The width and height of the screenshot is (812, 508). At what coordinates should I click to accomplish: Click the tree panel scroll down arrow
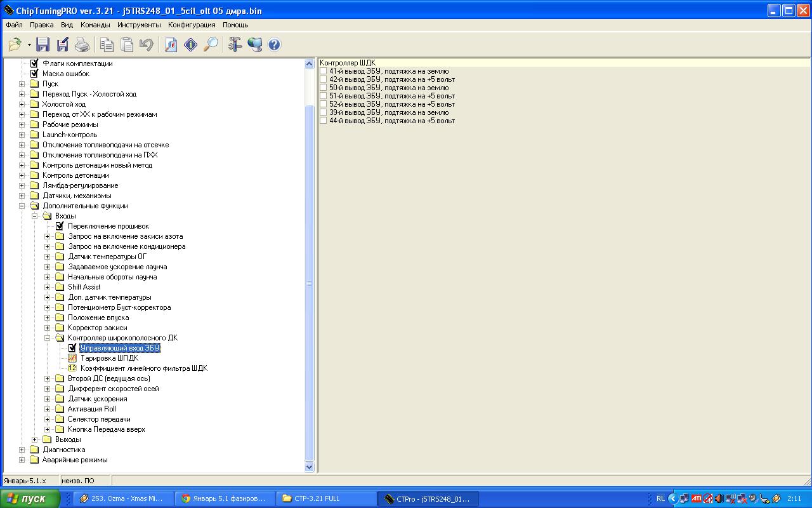tap(310, 467)
